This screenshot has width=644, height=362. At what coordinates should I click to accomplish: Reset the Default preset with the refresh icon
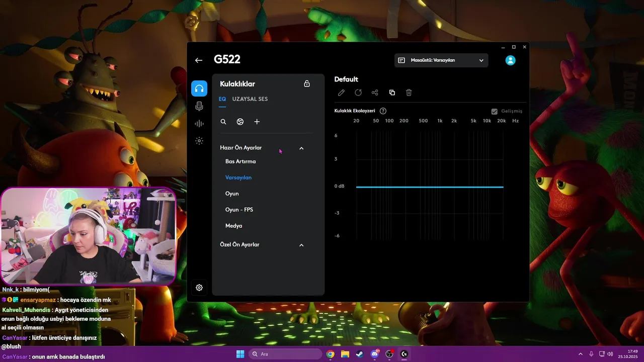(358, 93)
